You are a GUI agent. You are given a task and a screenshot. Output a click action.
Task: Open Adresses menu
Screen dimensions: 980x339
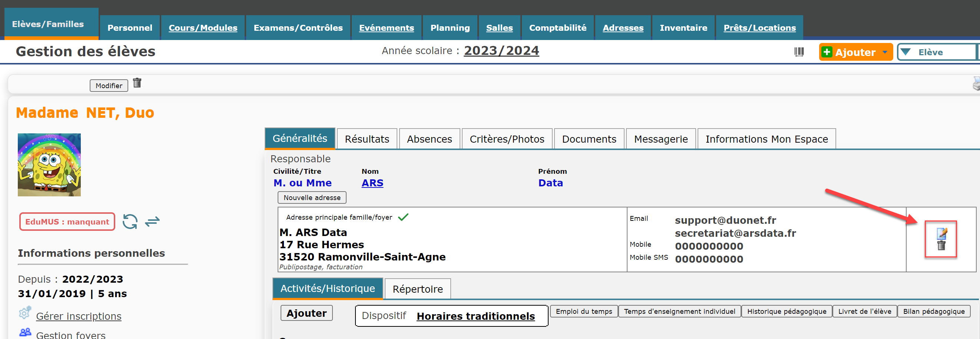click(x=623, y=27)
